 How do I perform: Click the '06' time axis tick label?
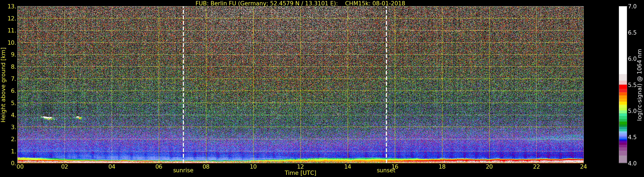(159, 166)
